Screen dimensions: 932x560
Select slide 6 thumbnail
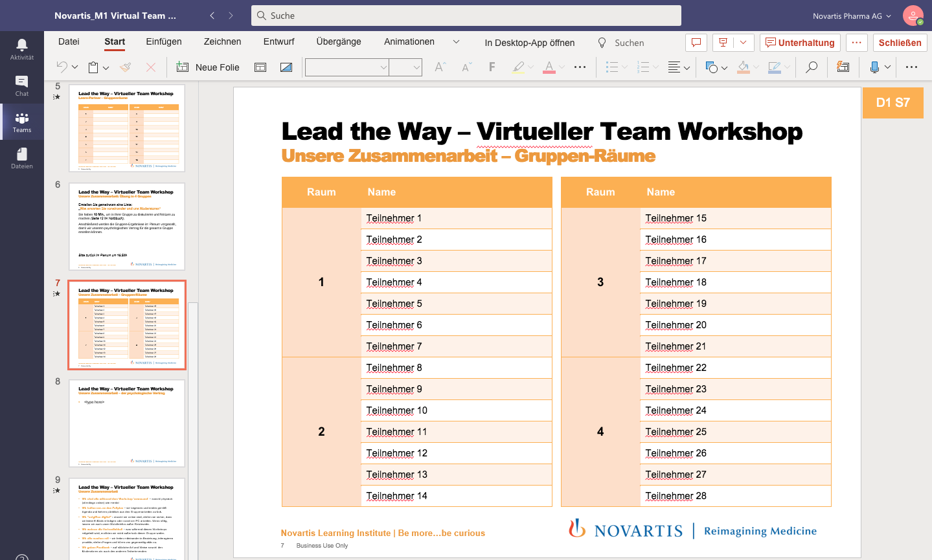pyautogui.click(x=127, y=227)
